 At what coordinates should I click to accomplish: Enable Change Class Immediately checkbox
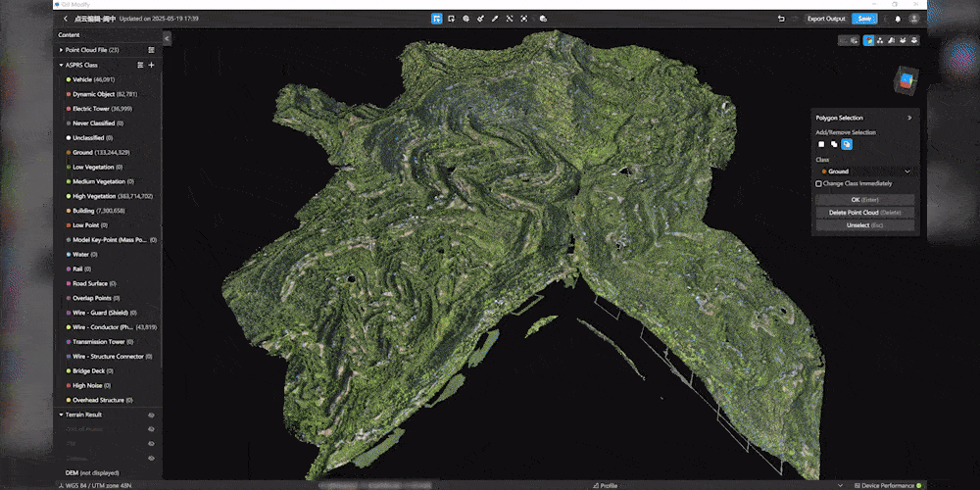pos(818,184)
